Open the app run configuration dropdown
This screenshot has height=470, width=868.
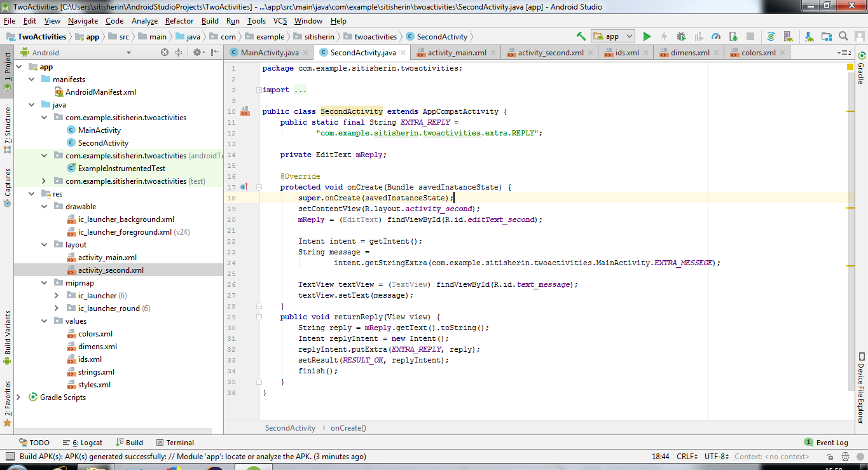pyautogui.click(x=613, y=37)
